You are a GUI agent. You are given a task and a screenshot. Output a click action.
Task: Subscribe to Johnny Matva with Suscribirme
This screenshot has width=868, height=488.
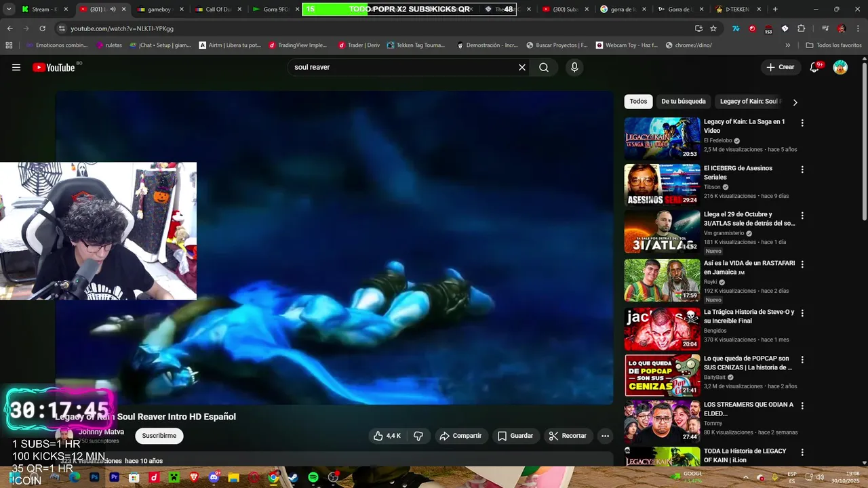click(159, 436)
